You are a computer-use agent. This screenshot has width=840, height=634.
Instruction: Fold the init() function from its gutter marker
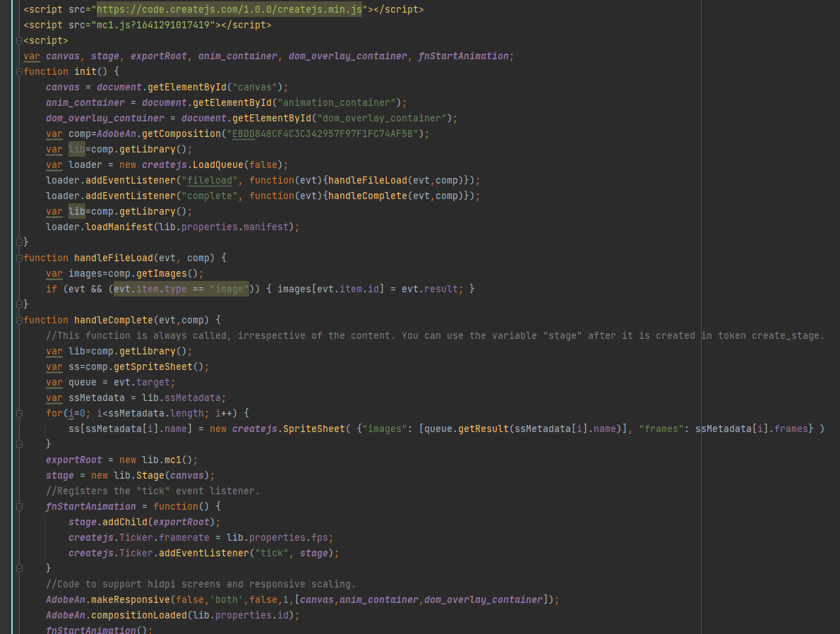tap(19, 72)
